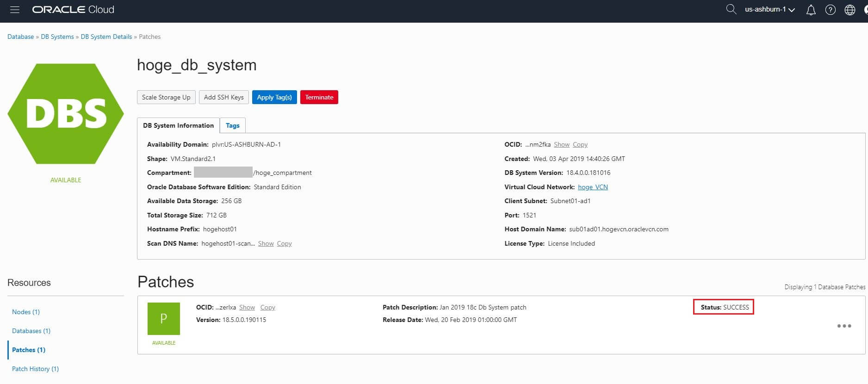Click the red Terminate button

point(319,97)
